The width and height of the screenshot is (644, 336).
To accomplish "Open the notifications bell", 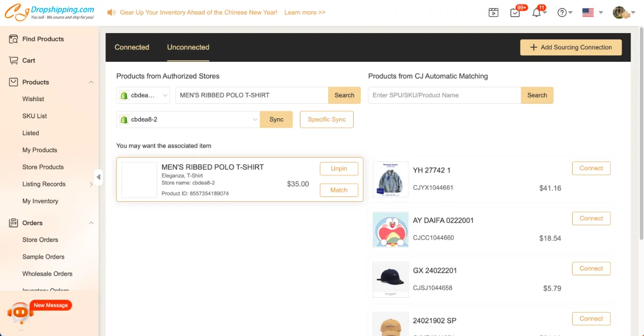I will coord(536,13).
